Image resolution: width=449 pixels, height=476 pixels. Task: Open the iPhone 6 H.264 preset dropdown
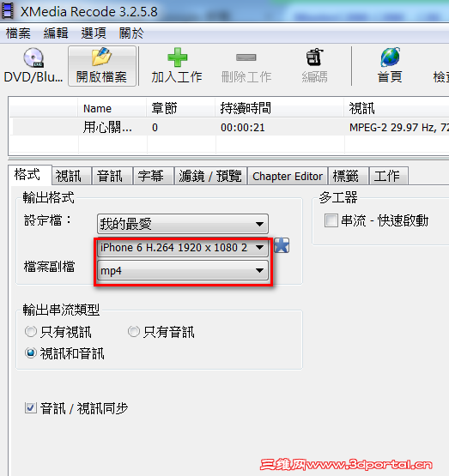[183, 248]
